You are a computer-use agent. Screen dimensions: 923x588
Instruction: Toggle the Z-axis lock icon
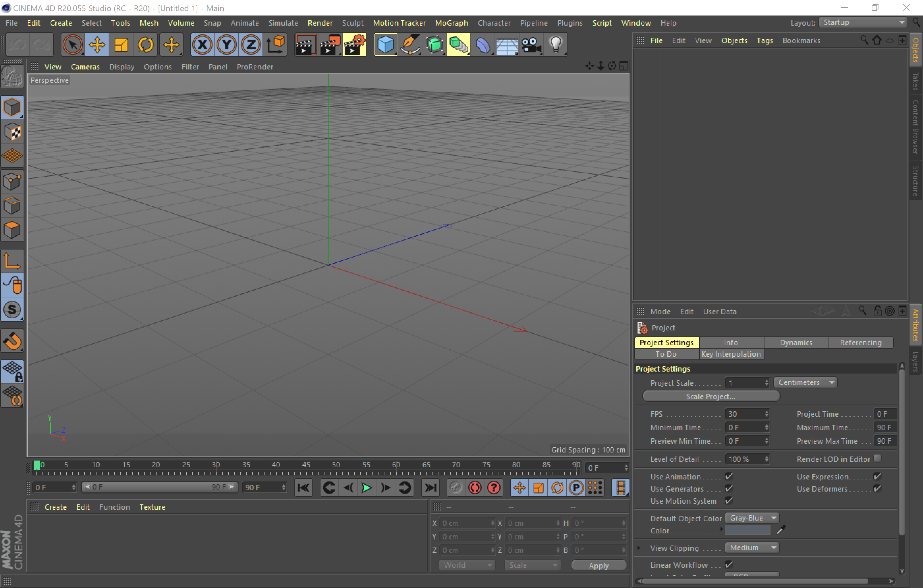(251, 45)
